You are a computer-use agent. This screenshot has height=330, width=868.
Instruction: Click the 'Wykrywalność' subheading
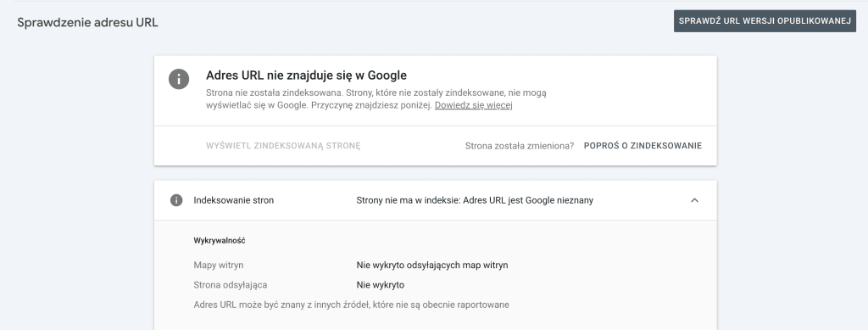point(220,240)
